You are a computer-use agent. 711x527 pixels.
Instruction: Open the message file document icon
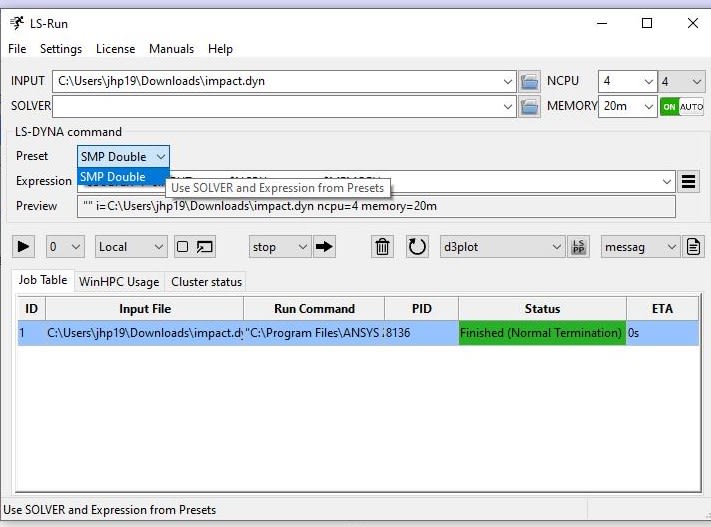point(693,247)
